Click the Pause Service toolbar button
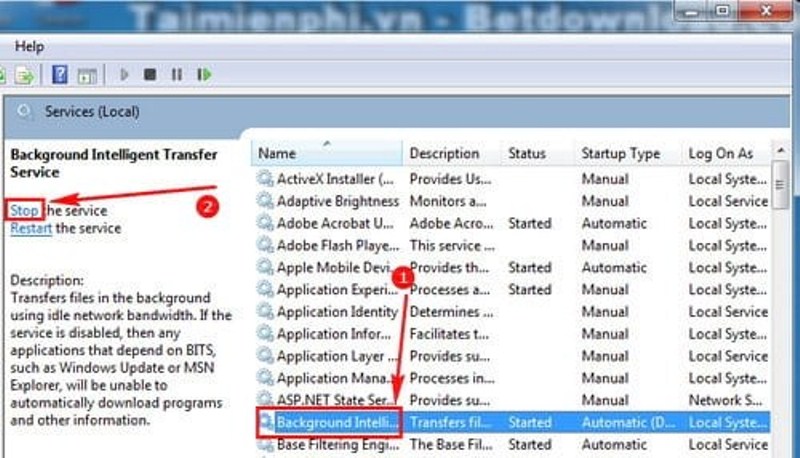The height and width of the screenshot is (458, 800). click(177, 75)
